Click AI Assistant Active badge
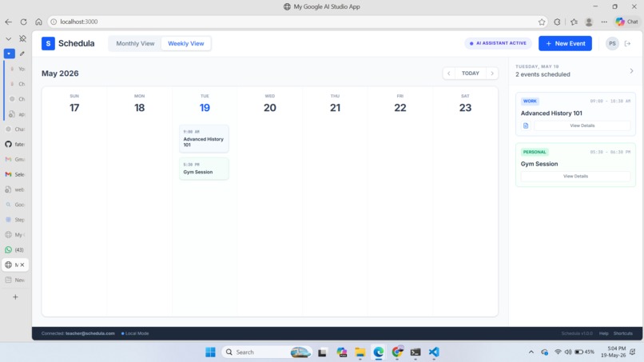Image resolution: width=644 pixels, height=362 pixels. click(498, 43)
